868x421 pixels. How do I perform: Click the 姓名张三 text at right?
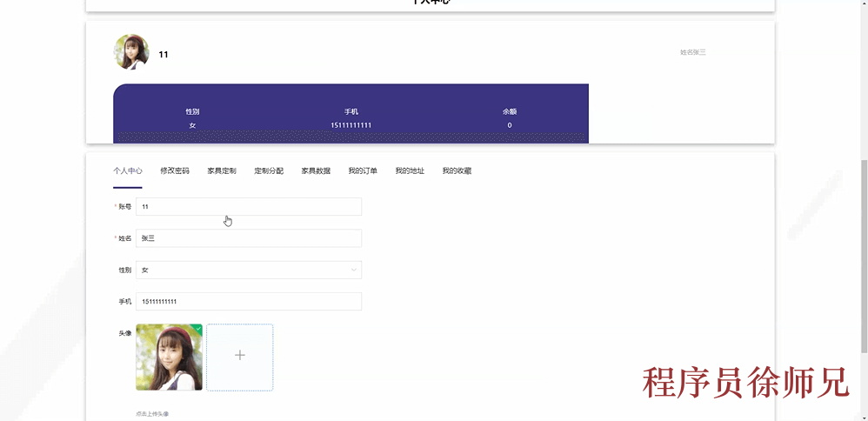[x=693, y=52]
